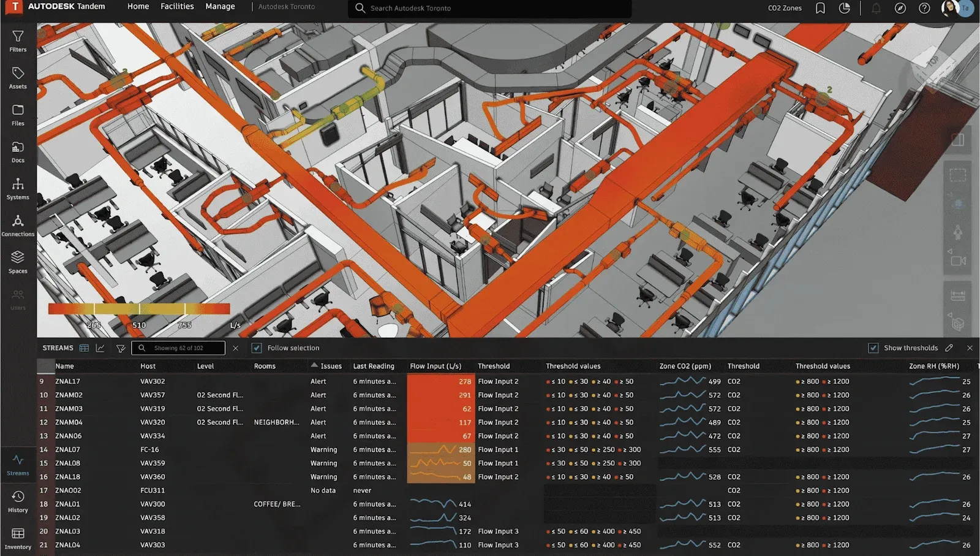Viewport: 980px width, 556px height.
Task: Switch streams to chart view
Action: [100, 348]
